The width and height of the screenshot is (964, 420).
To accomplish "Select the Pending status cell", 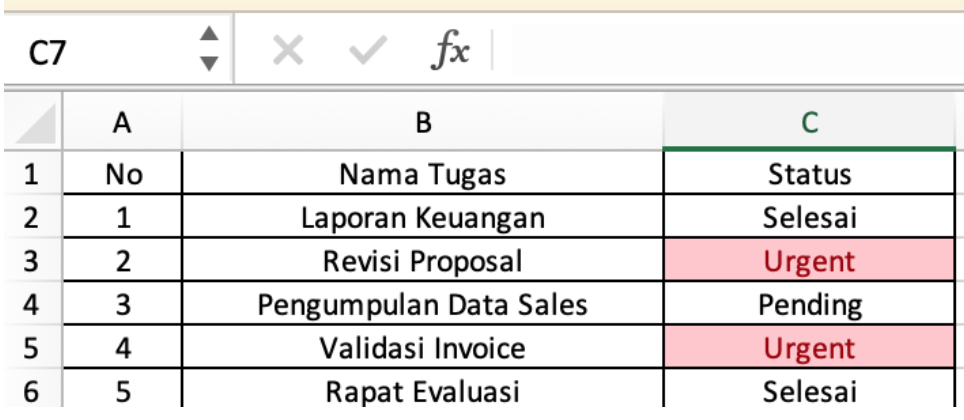I will (x=810, y=306).
